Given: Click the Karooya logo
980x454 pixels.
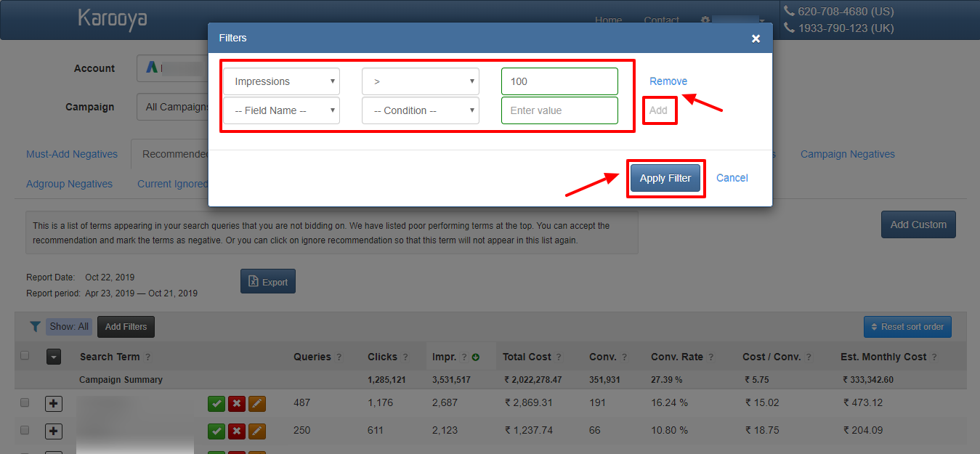Looking at the screenshot, I should (113, 20).
